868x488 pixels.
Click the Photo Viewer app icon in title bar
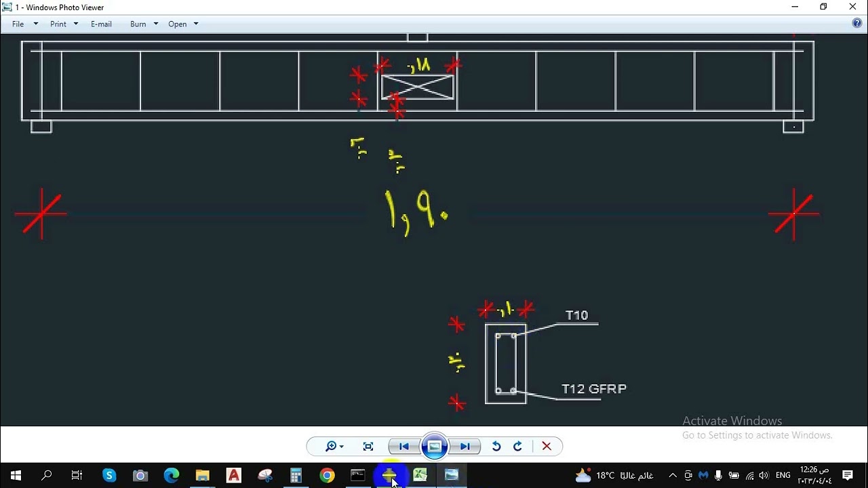click(7, 7)
